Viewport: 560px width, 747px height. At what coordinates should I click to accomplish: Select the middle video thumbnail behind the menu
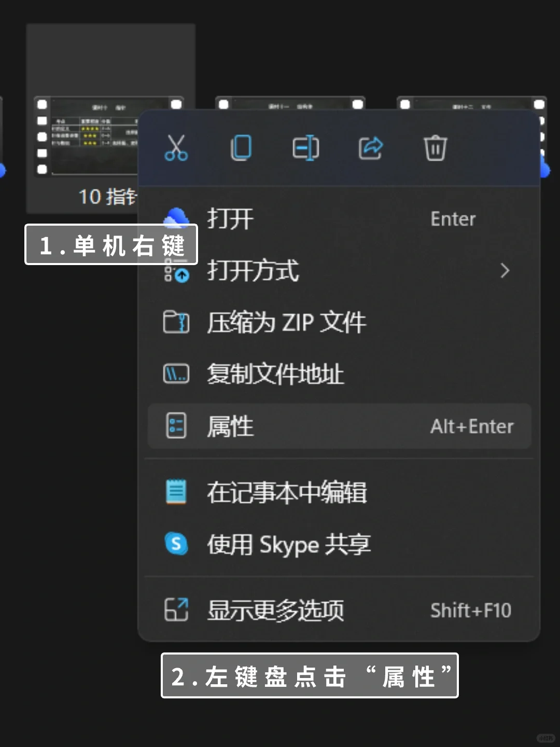point(290,103)
